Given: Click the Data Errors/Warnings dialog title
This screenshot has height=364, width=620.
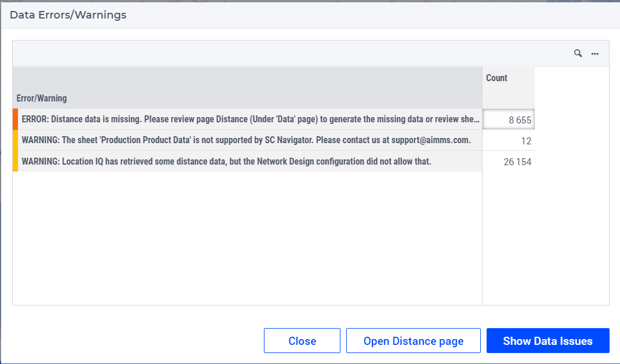Looking at the screenshot, I should [x=68, y=15].
